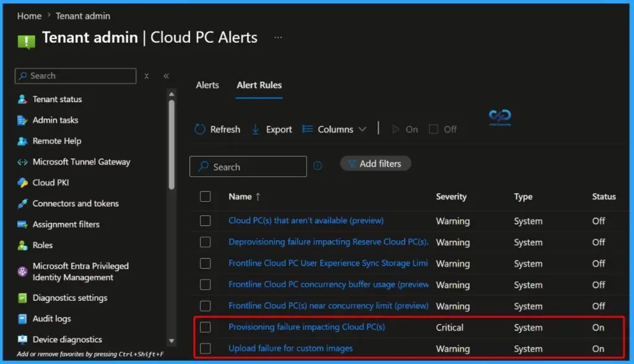Click the Columns list icon
634x364 pixels.
coord(307,129)
